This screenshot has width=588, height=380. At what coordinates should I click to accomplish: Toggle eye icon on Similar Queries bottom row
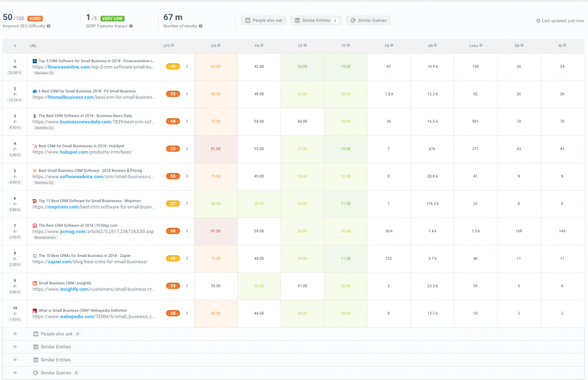pos(15,373)
